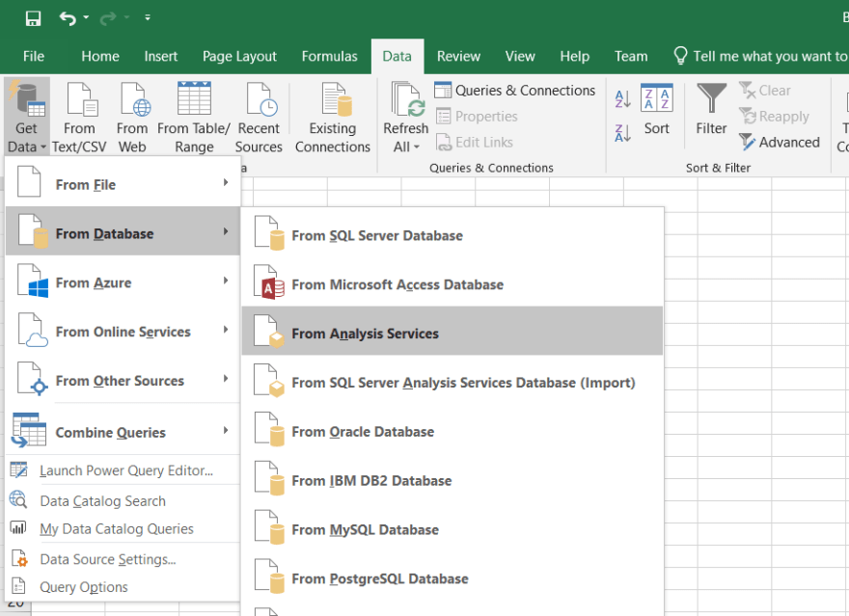Go to the Formulas tab
Image resolution: width=849 pixels, height=616 pixels.
point(330,56)
